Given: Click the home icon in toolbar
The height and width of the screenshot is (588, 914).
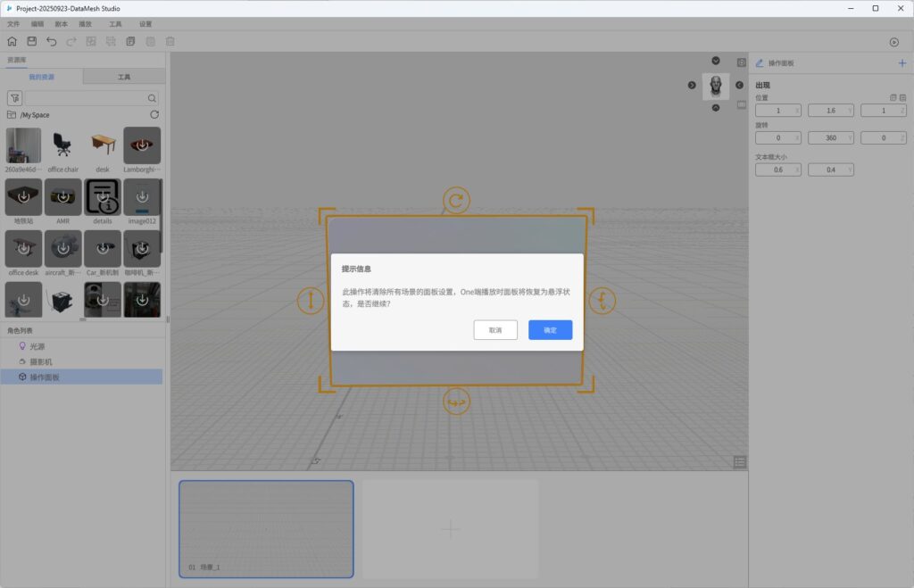Looking at the screenshot, I should [12, 41].
